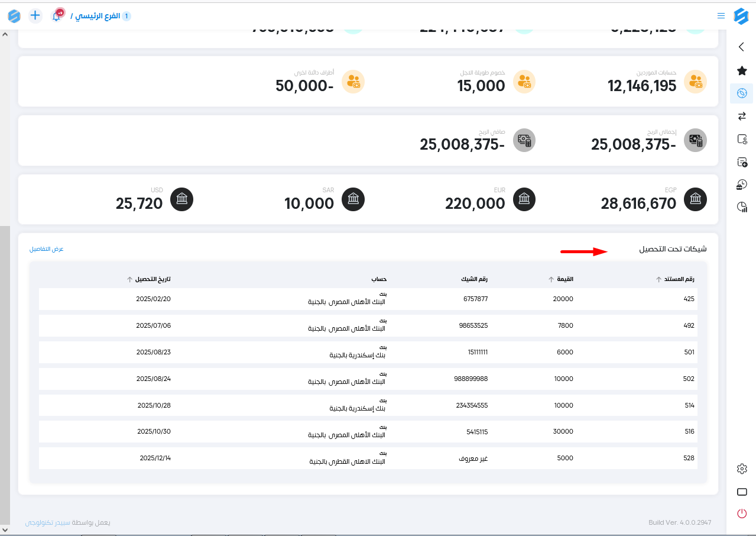
Task: Sort by تاريخ التحصيل column header
Action: point(149,279)
